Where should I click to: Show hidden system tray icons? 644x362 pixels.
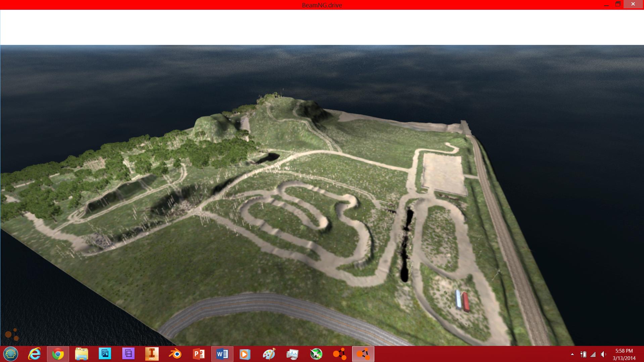(x=572, y=354)
